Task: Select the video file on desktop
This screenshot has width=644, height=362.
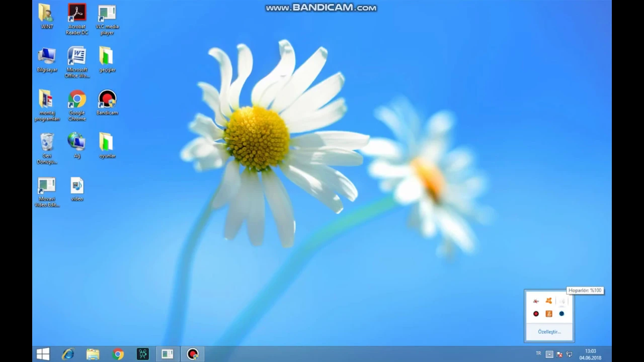Action: click(77, 189)
